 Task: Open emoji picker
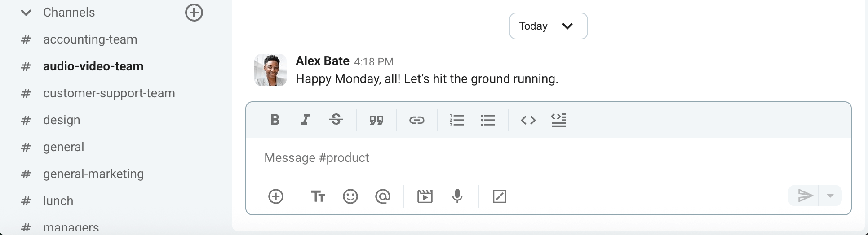click(350, 196)
